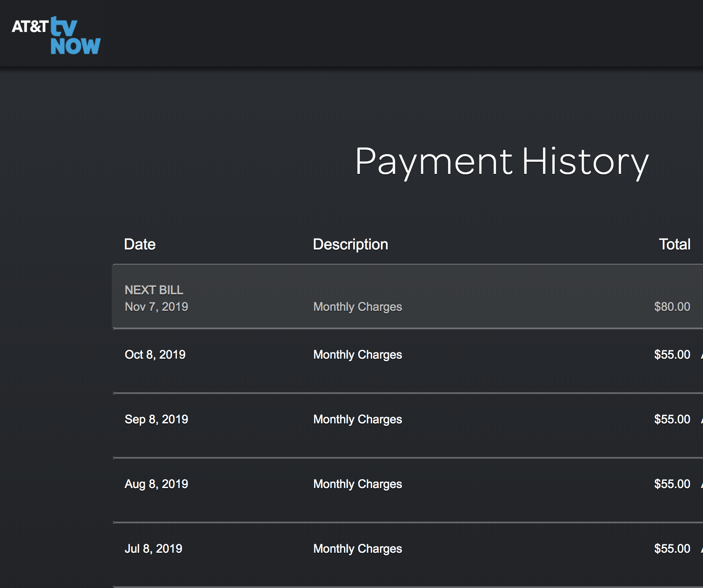703x588 pixels.
Task: Click the Date column header
Action: (140, 244)
